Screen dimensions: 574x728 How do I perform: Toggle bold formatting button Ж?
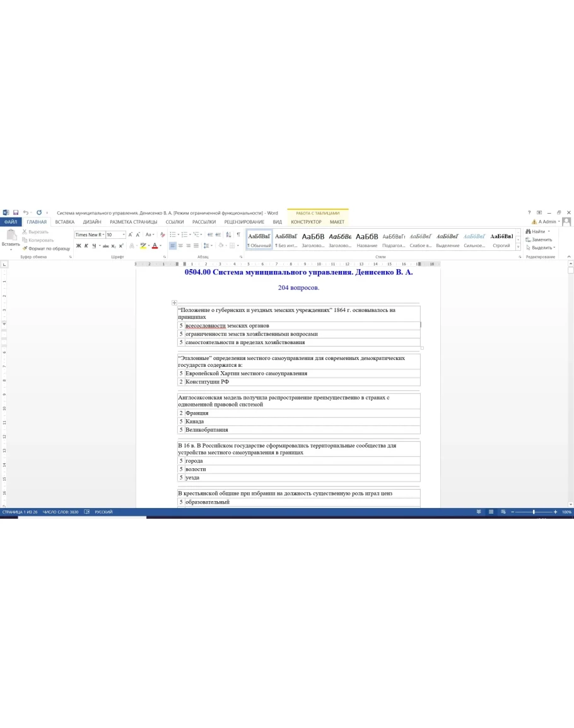(x=78, y=246)
